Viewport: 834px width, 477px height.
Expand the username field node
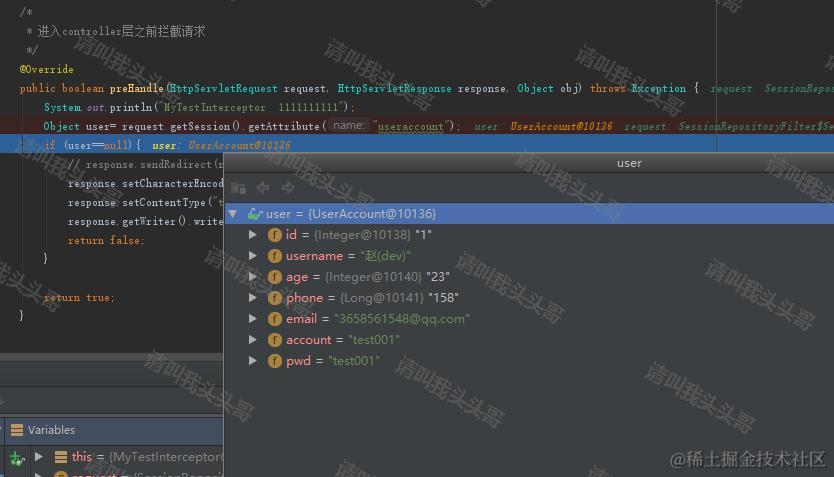(253, 256)
